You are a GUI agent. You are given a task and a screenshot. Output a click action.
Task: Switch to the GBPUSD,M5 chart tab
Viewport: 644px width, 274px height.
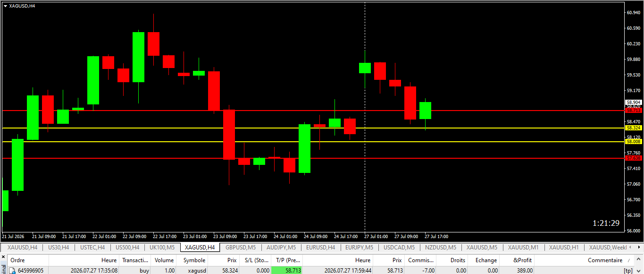click(x=241, y=247)
